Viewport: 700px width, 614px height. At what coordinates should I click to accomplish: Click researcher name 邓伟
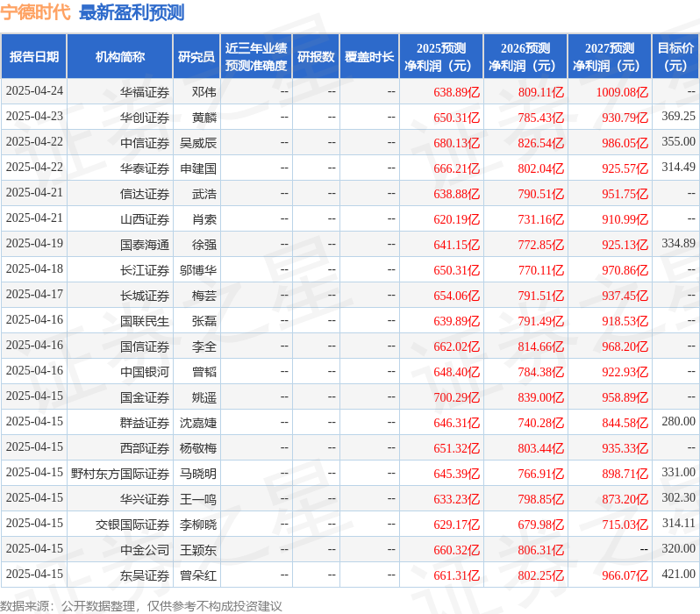pos(204,92)
